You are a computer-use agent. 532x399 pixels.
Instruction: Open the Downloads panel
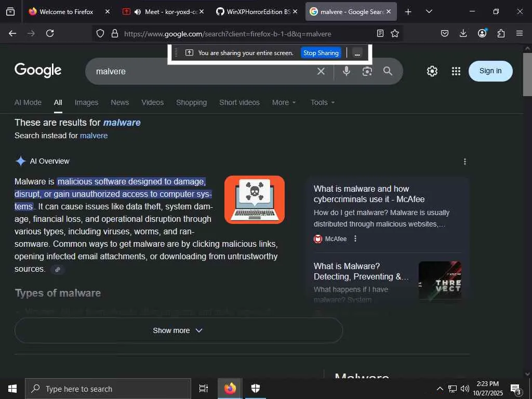pos(463,33)
